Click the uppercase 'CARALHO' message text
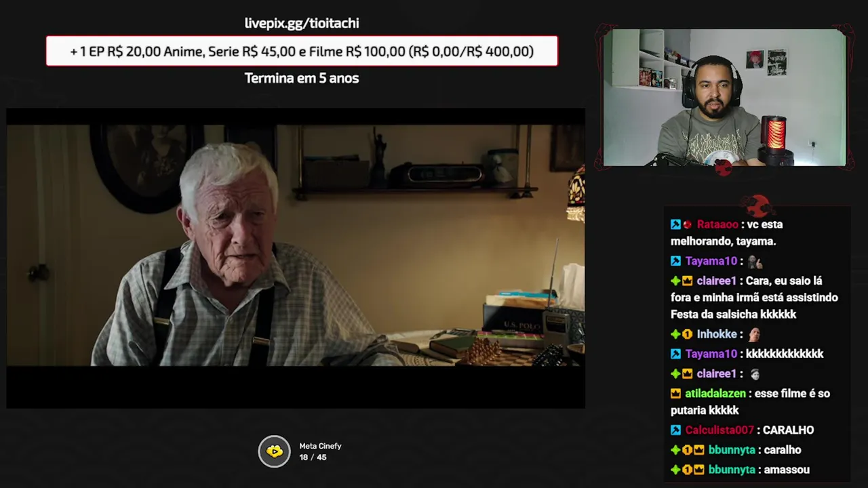This screenshot has height=488, width=868. point(788,430)
